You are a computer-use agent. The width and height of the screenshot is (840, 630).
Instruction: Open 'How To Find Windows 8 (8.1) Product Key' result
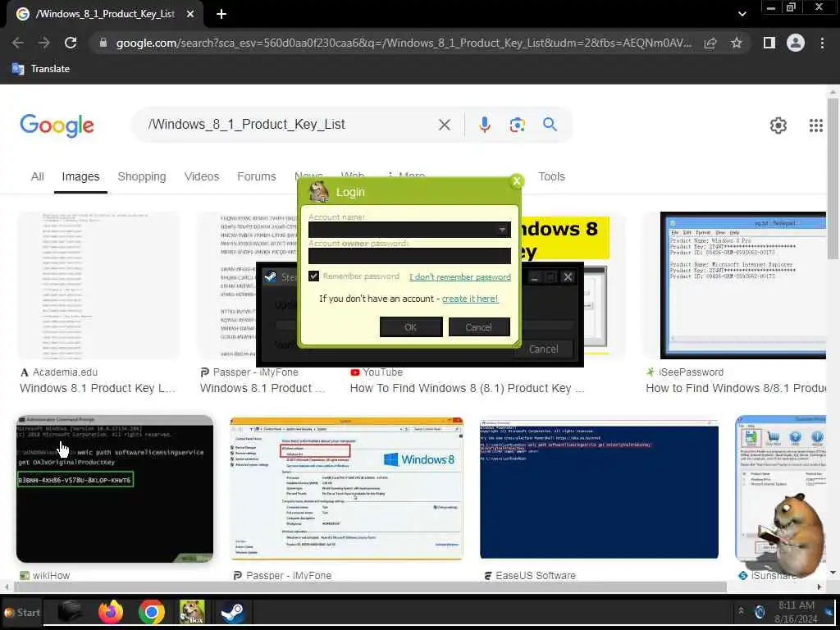(467, 388)
